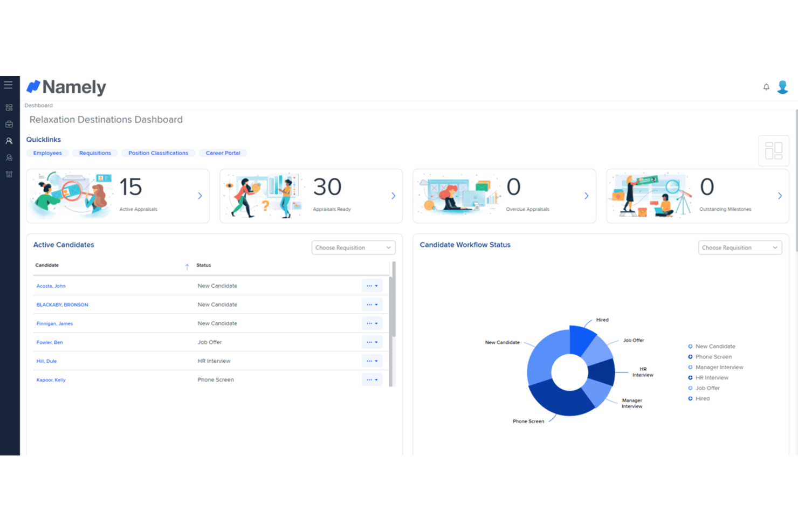Open candidate Finnigan, James

(54, 324)
